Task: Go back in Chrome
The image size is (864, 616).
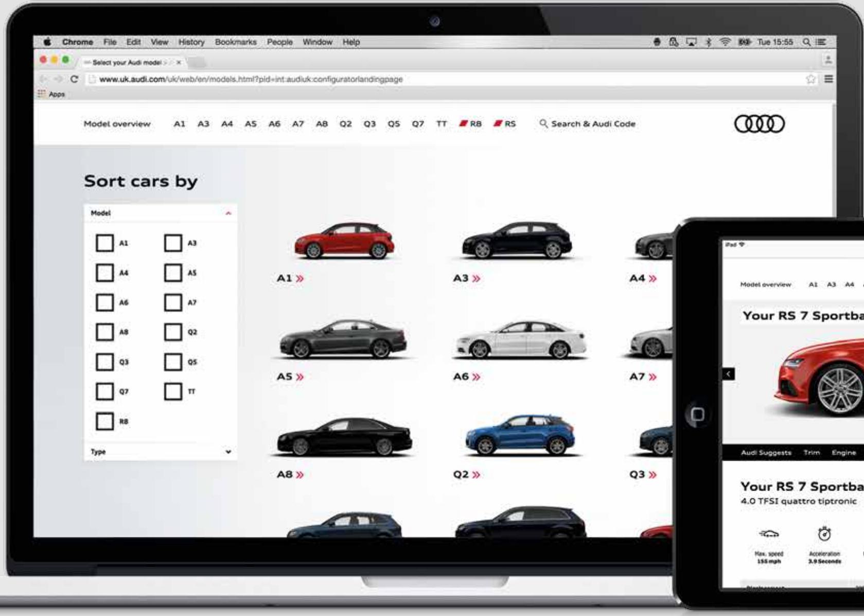Action: pyautogui.click(x=43, y=79)
